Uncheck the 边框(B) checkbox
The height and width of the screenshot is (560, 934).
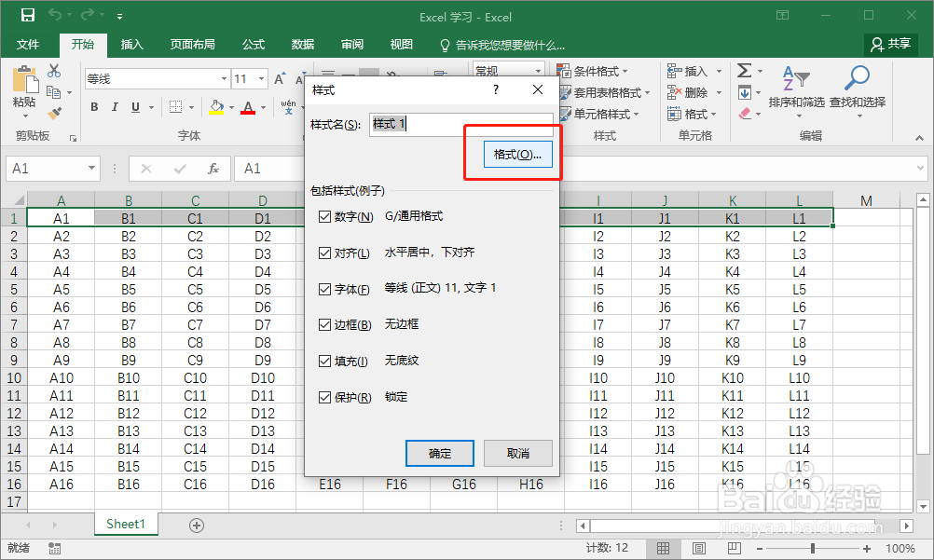click(324, 324)
